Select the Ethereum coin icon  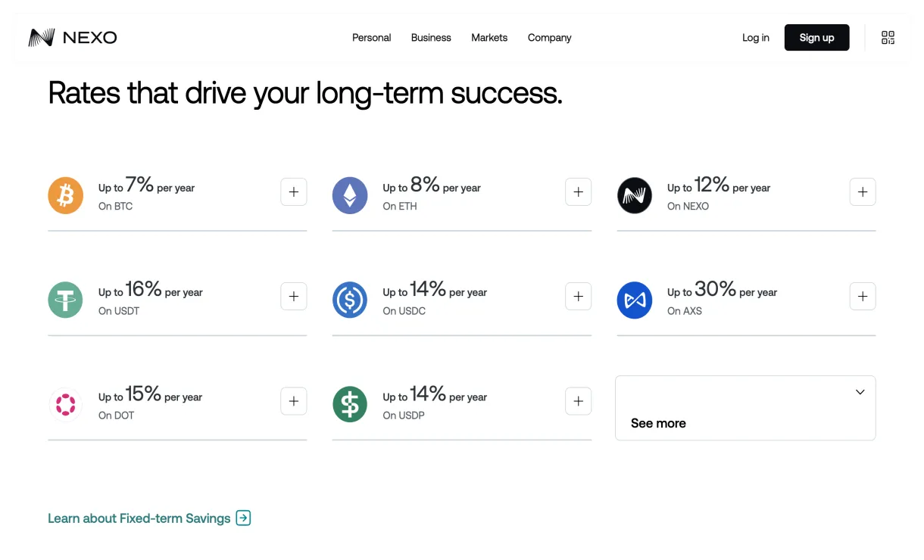[350, 195]
